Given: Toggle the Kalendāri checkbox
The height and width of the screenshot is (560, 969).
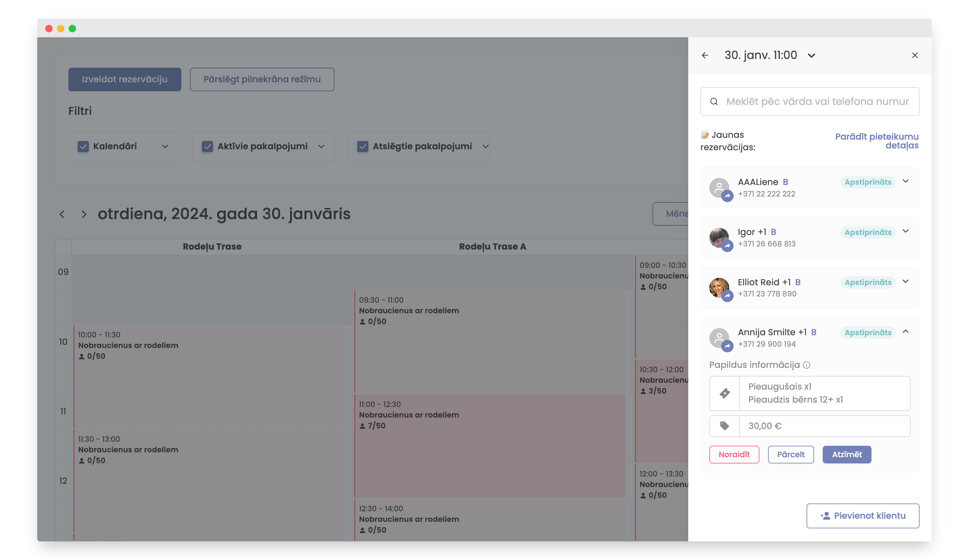Looking at the screenshot, I should (83, 147).
